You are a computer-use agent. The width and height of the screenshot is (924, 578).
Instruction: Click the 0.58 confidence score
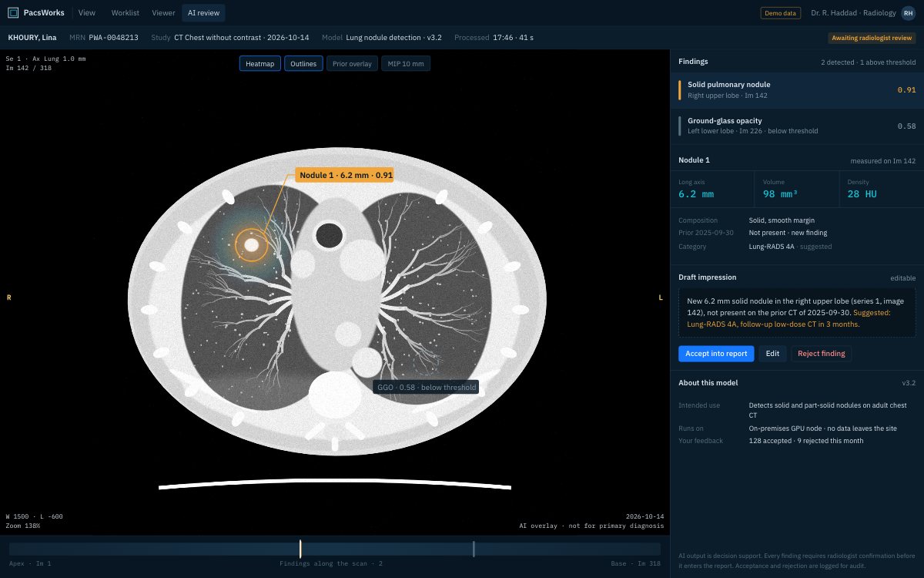coord(906,126)
